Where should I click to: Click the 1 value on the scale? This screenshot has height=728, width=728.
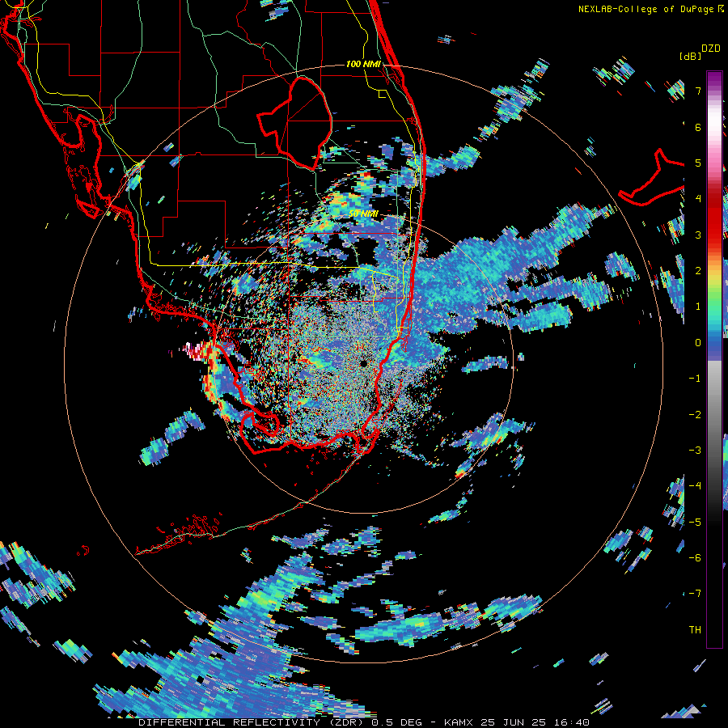tap(698, 306)
